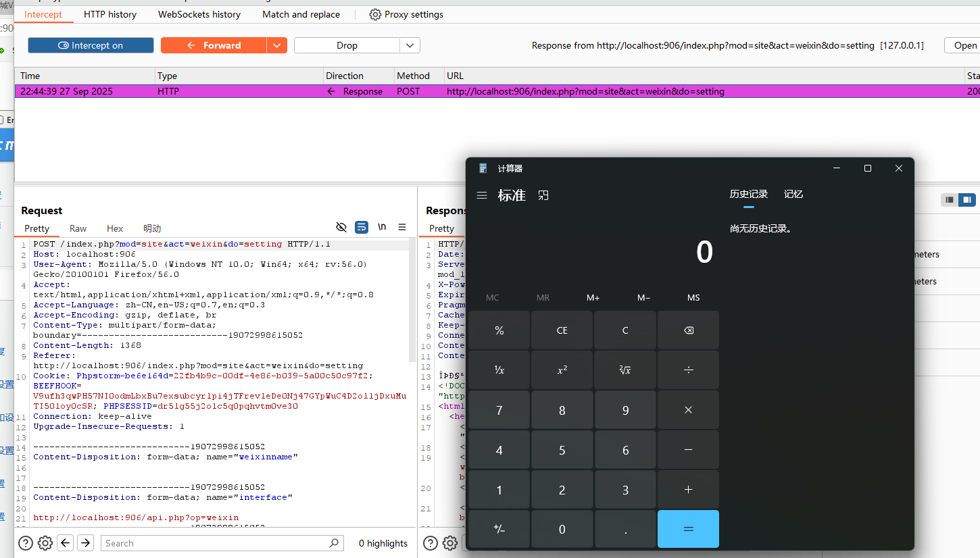
Task: Expand the Drop button dropdown arrow
Action: coord(410,45)
